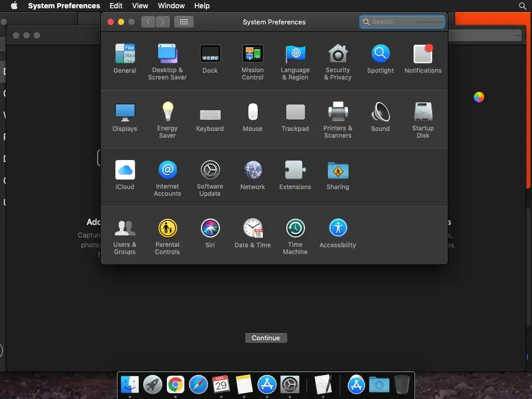
Task: Launch Safari from the Dock
Action: point(198,385)
